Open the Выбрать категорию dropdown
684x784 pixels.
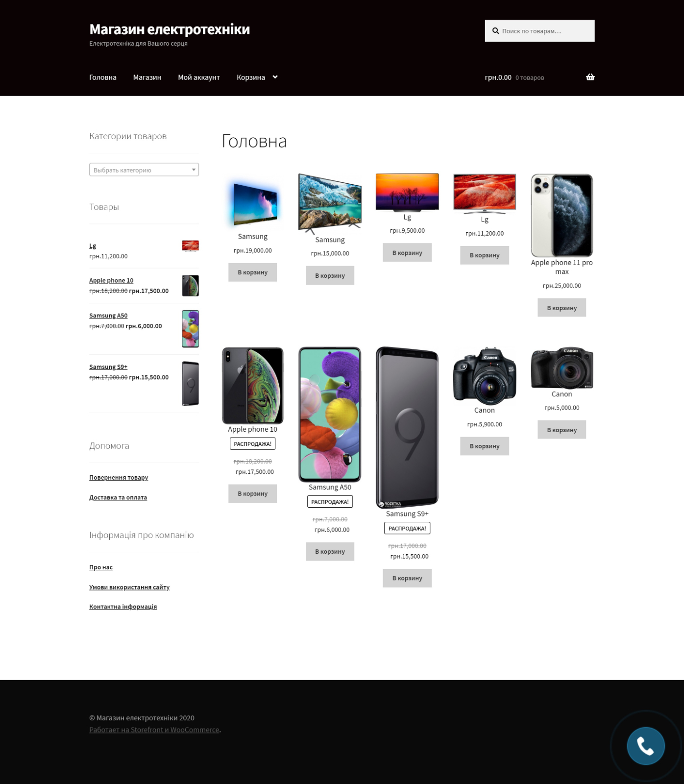click(x=144, y=170)
